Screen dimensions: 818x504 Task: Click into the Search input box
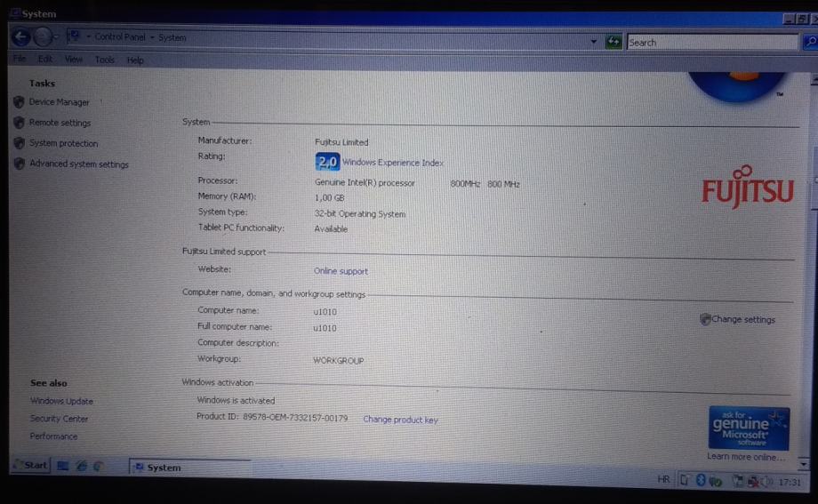pos(712,43)
